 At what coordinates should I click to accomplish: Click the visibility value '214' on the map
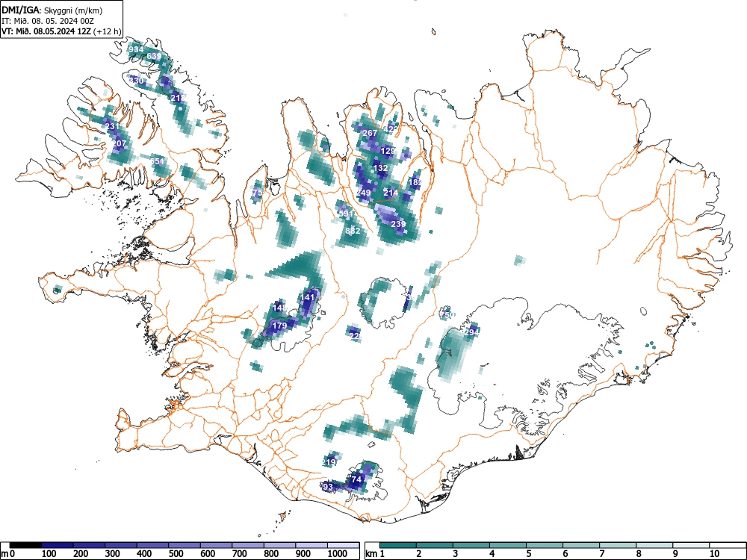(391, 193)
